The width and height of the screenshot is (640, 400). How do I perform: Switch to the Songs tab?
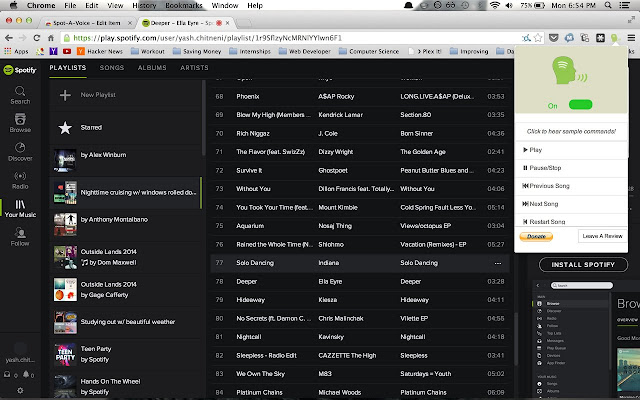coord(112,68)
